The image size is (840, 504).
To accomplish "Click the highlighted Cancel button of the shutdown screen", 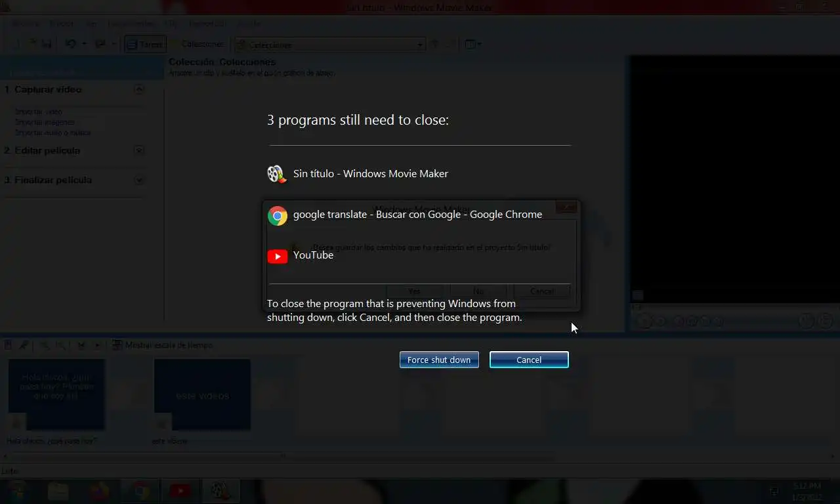I will coord(529,360).
